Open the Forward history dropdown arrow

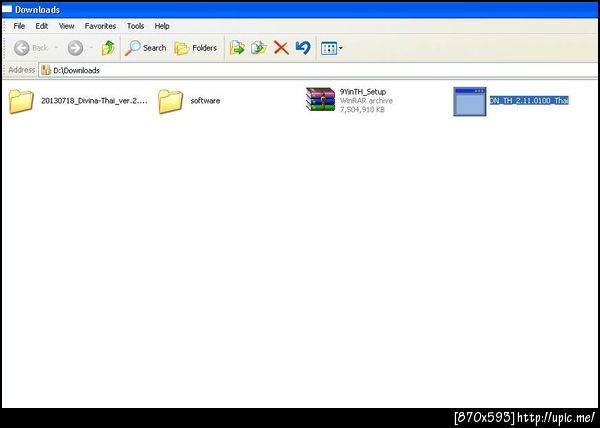click(91, 48)
